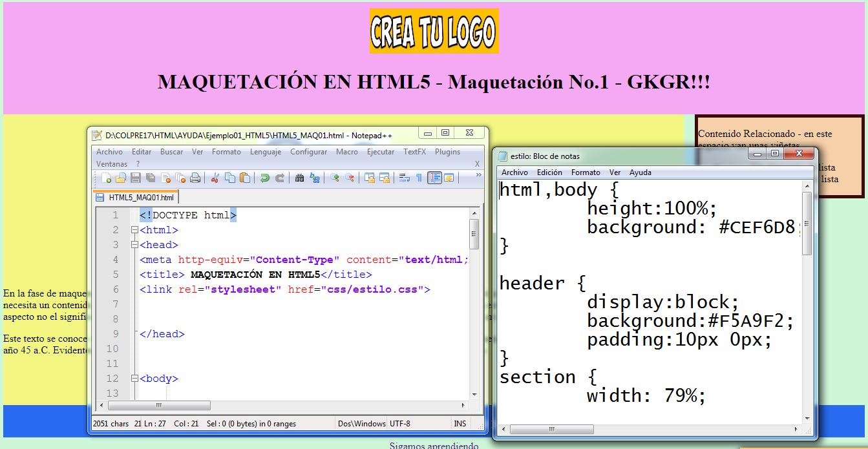Select the HTML5_MAQ01.html document tab
This screenshot has height=449, width=868.
pos(138,197)
